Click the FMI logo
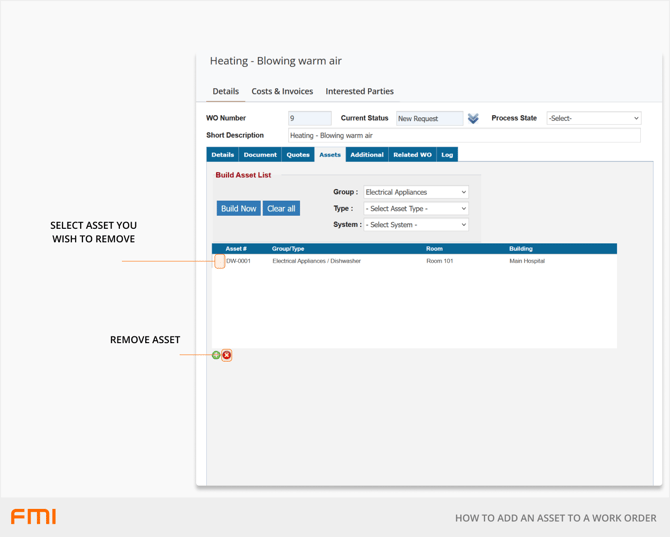 click(33, 516)
